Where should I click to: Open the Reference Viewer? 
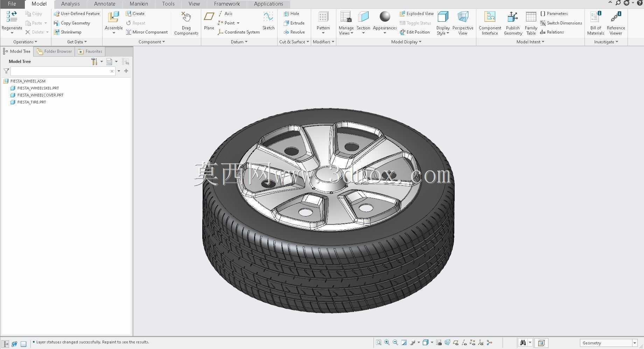point(616,23)
